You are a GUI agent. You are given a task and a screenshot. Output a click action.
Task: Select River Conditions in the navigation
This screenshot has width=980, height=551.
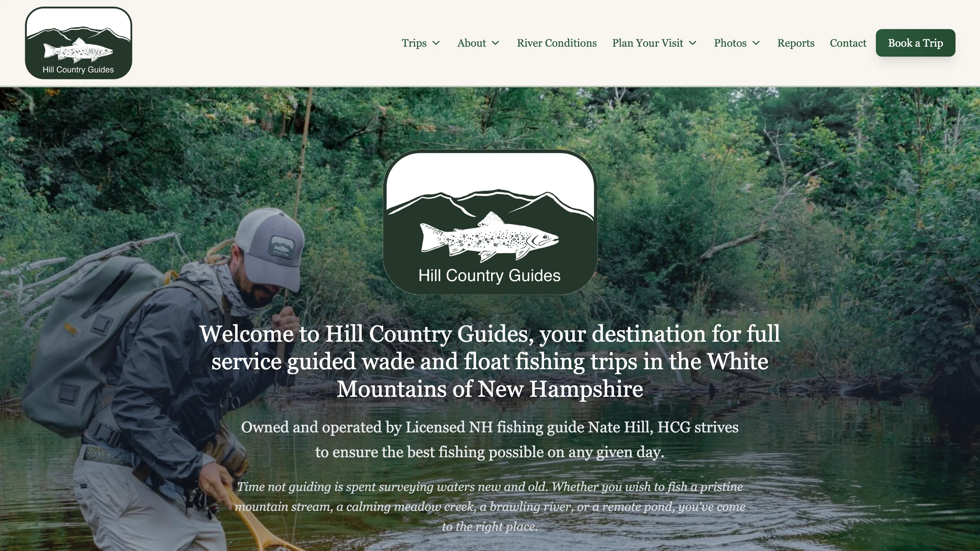557,43
